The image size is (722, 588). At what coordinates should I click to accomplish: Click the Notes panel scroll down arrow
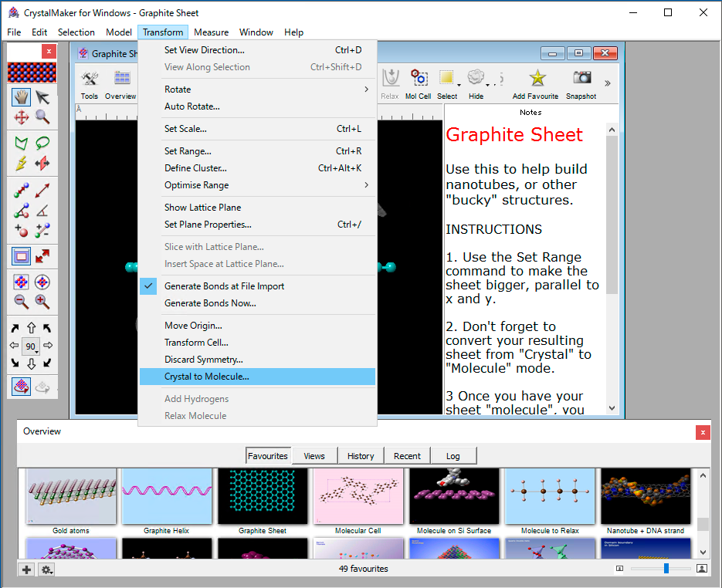point(612,407)
